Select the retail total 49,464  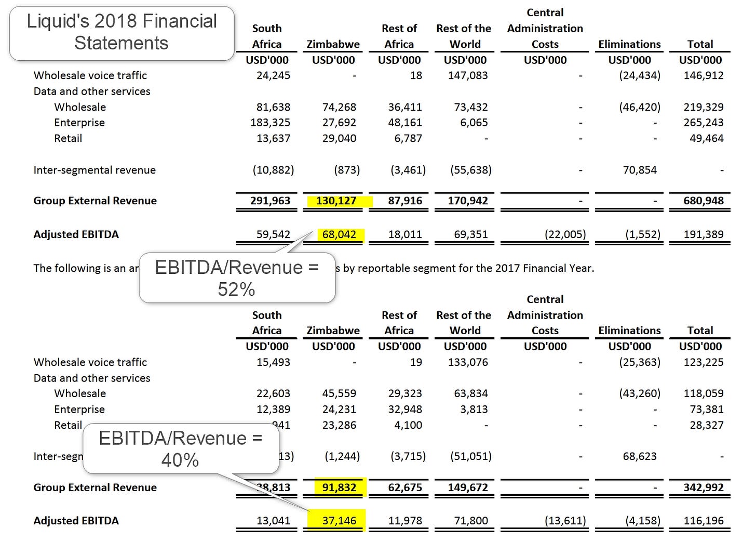pos(707,138)
